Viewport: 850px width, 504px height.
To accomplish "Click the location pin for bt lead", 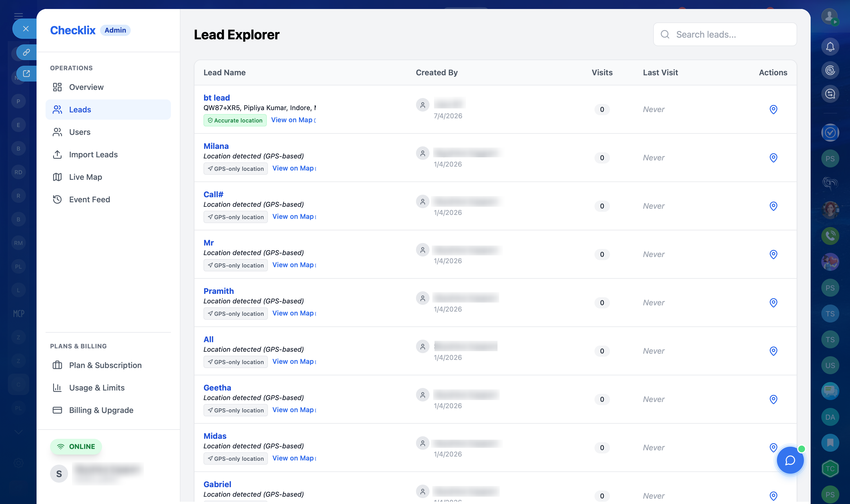I will pyautogui.click(x=773, y=109).
